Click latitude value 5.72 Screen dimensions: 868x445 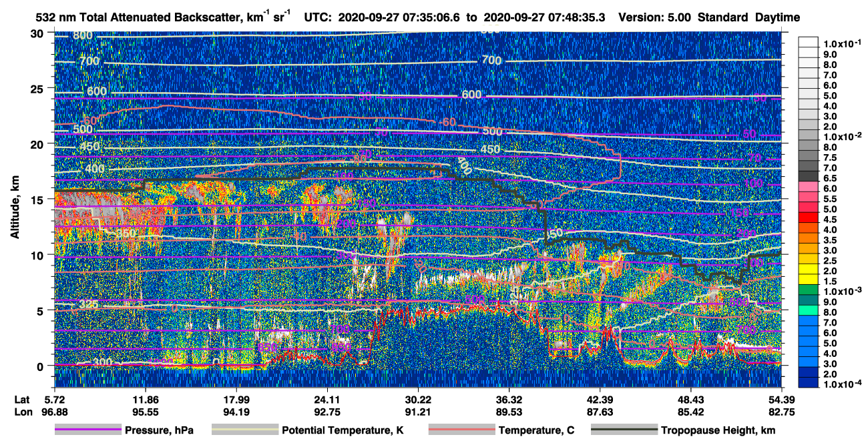click(54, 399)
